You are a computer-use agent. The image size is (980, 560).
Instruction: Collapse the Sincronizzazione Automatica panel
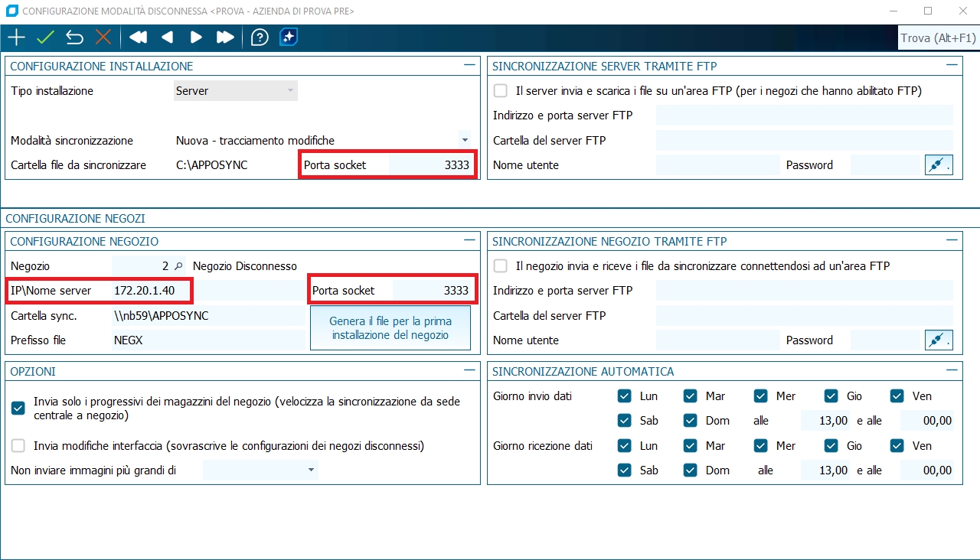coord(952,371)
